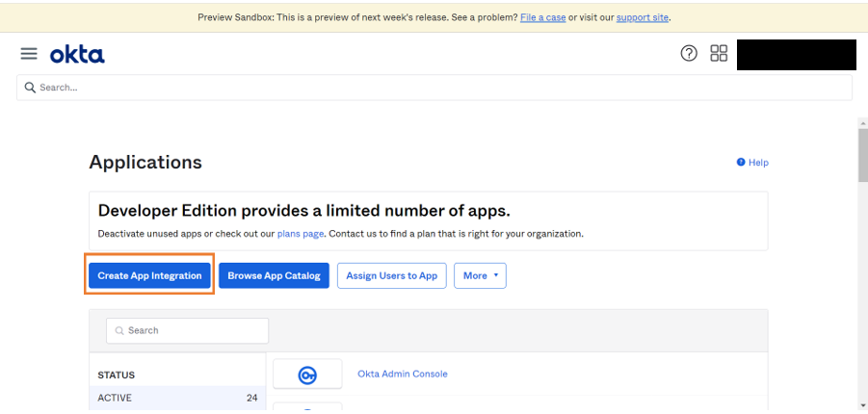
Task: Open the Okta Admin Console link
Action: (402, 374)
